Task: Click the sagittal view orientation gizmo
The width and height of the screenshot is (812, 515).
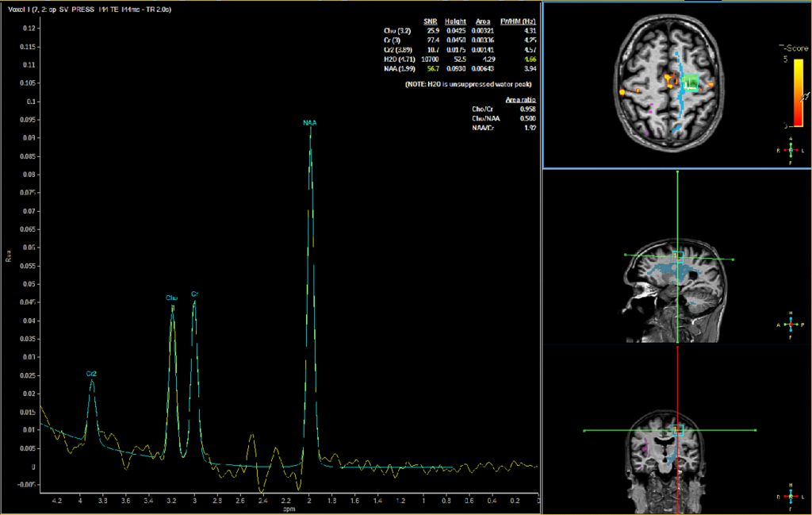Action: coord(791,325)
